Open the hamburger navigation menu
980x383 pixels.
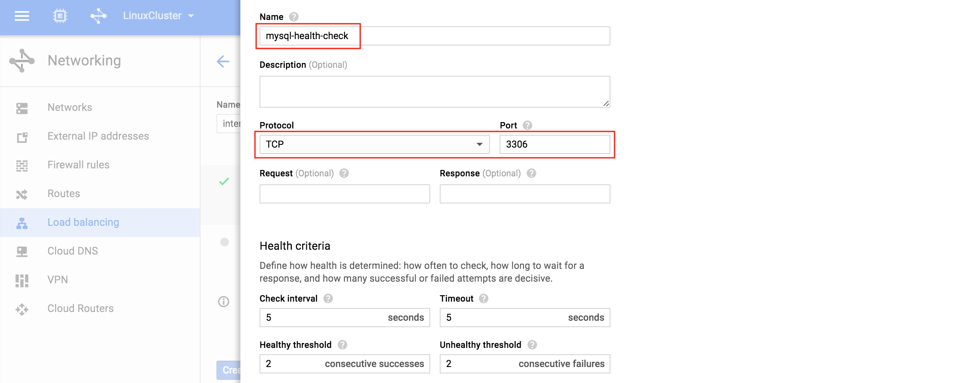tap(22, 16)
